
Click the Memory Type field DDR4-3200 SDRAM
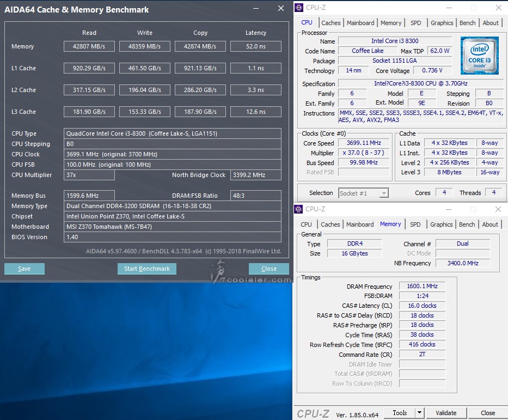[173, 206]
